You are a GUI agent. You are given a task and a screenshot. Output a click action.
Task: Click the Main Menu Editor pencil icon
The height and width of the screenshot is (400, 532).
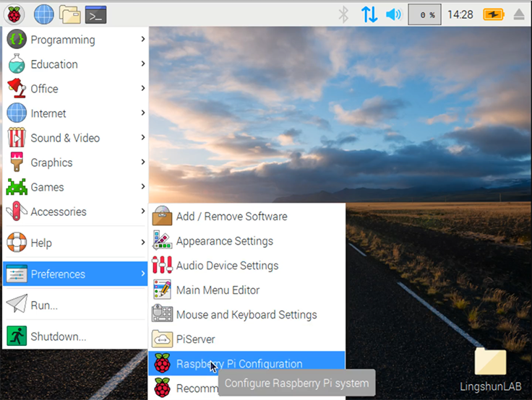click(x=162, y=289)
